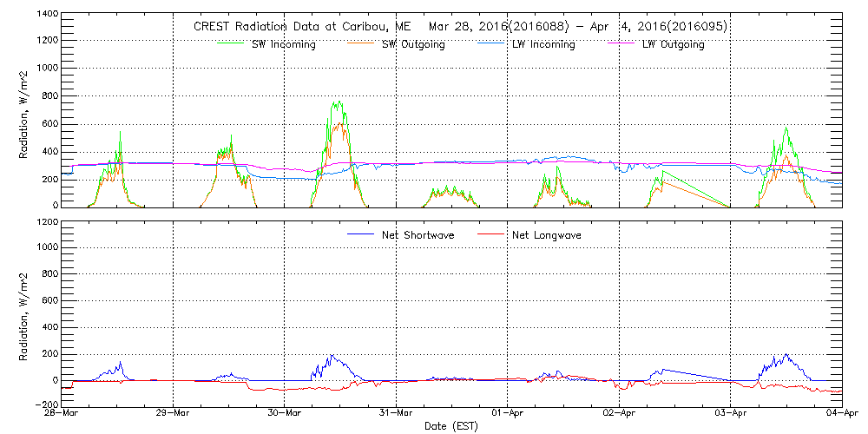This screenshot has width=868, height=434.
Task: Click the 30-Mar date tick label
Action: [x=286, y=413]
